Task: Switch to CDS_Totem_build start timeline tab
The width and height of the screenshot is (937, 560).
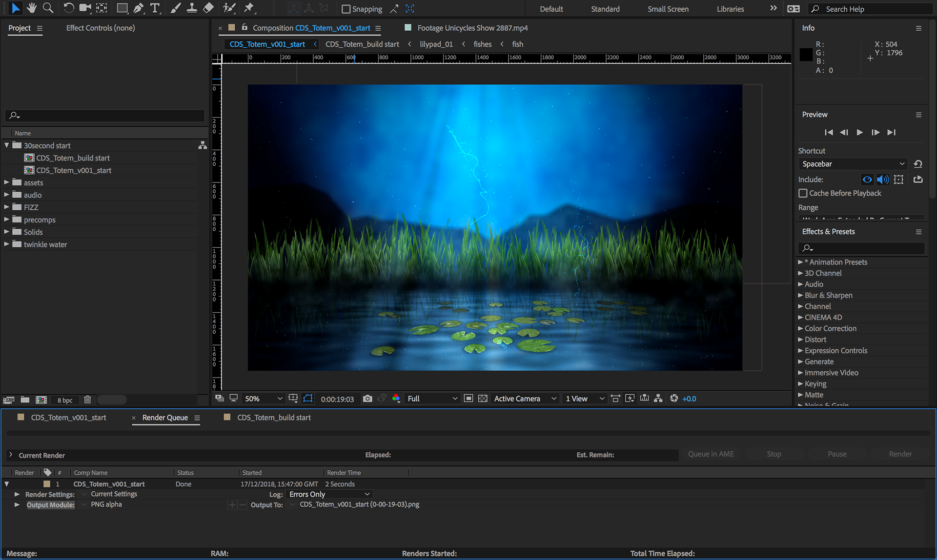Action: (x=274, y=418)
